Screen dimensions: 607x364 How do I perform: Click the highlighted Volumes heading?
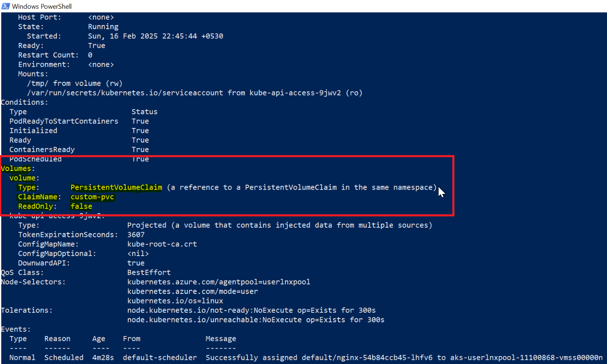(16, 168)
